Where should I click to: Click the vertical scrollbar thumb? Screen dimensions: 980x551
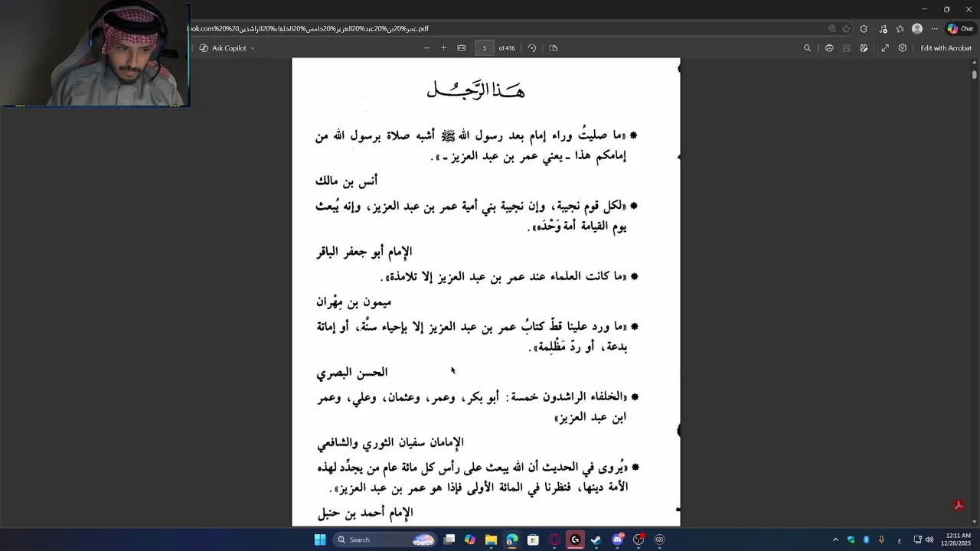975,74
